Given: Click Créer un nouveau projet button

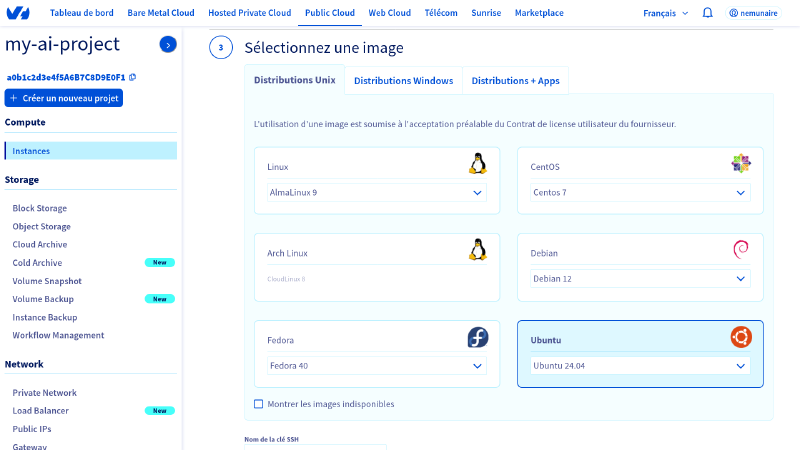Looking at the screenshot, I should pos(64,98).
